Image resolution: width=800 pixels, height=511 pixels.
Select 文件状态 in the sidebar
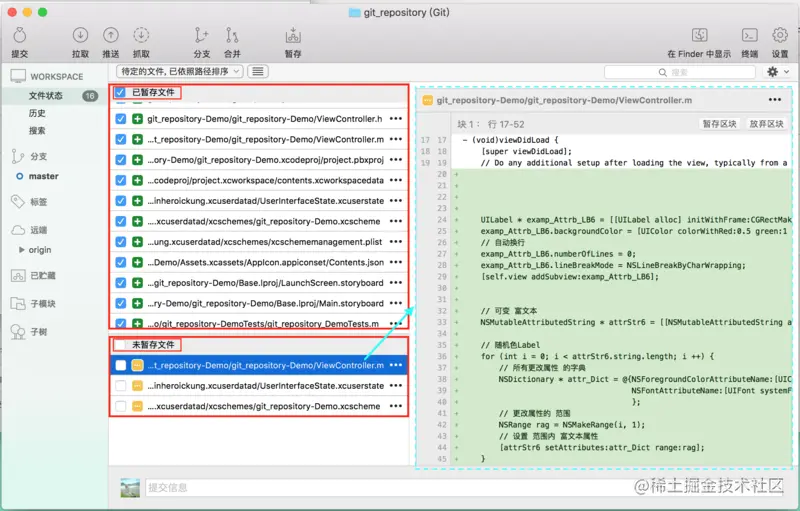45,95
